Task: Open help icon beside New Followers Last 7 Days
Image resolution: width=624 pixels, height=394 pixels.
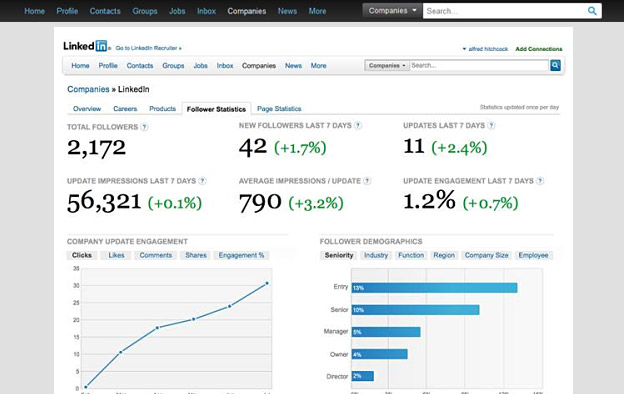Action: point(358,125)
